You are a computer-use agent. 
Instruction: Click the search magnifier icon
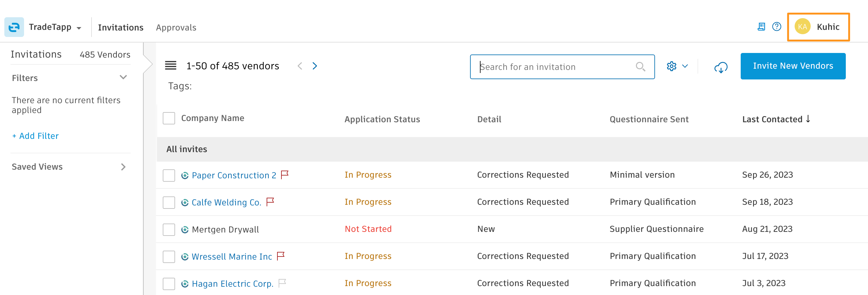pyautogui.click(x=640, y=67)
